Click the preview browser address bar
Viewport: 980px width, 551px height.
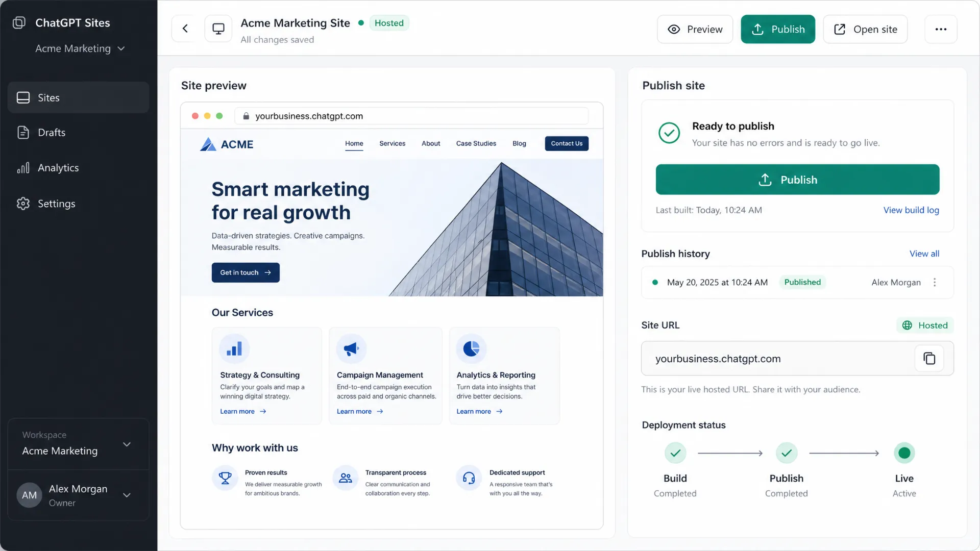point(411,116)
